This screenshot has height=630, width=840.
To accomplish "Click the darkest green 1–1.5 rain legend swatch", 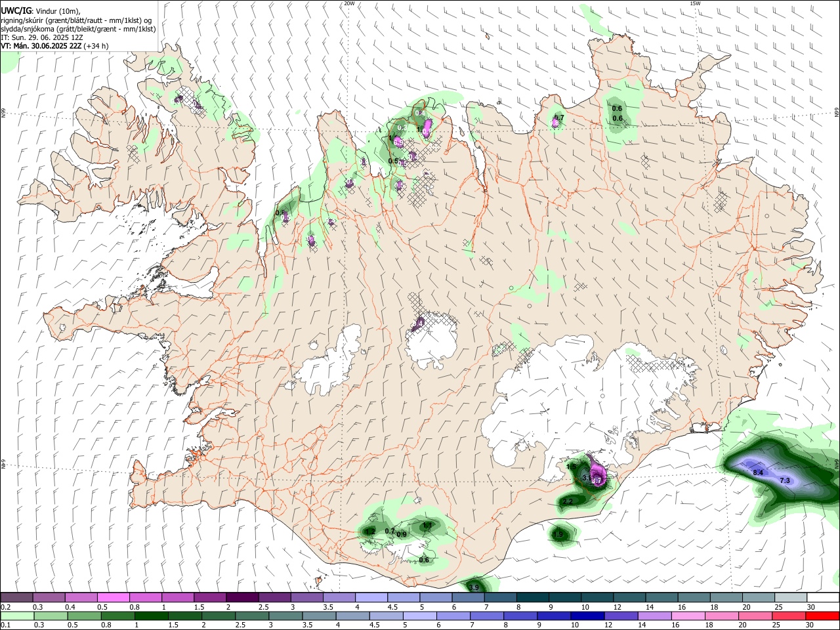I will point(152,616).
